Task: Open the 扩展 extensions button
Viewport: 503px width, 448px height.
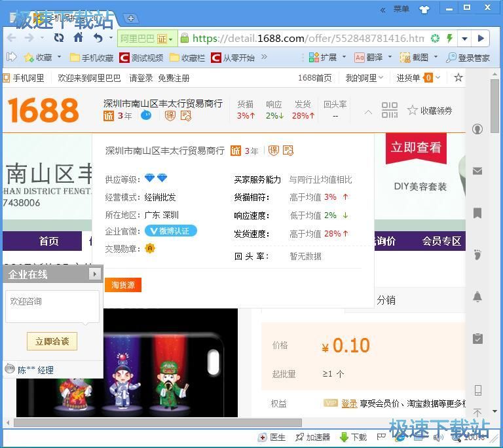Action: [x=323, y=58]
